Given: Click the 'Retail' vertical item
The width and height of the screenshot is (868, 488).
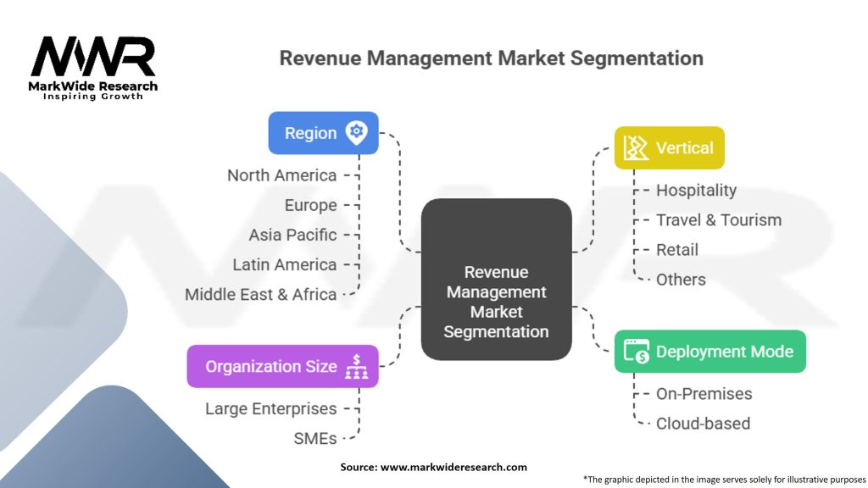Looking at the screenshot, I should (677, 250).
